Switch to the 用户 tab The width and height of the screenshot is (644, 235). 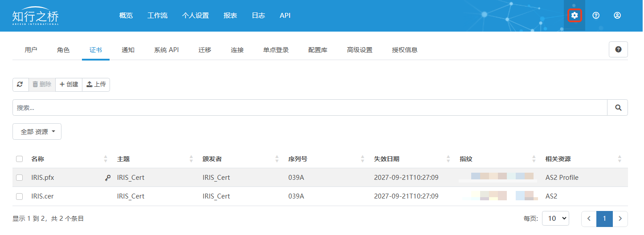(x=31, y=50)
